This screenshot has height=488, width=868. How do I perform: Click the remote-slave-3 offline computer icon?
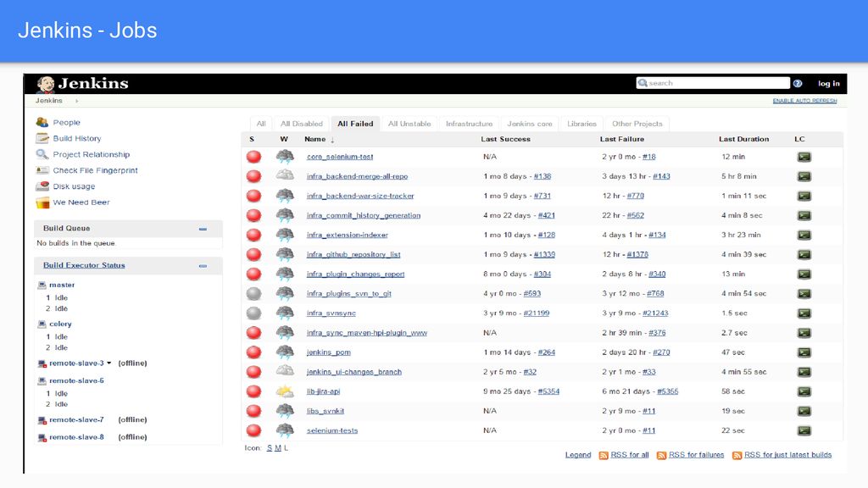(42, 363)
